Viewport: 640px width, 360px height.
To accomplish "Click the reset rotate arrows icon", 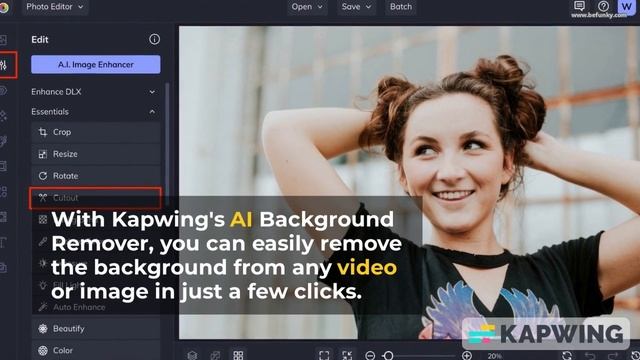I will pyautogui.click(x=567, y=356).
